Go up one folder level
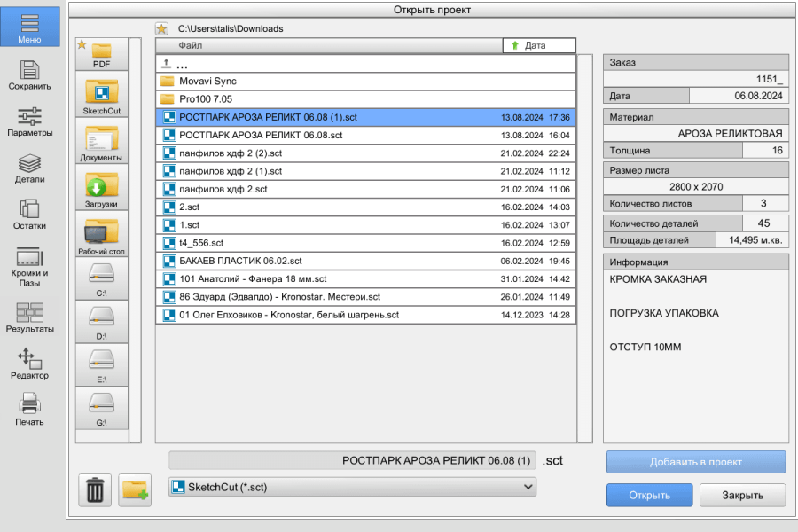 [x=366, y=64]
